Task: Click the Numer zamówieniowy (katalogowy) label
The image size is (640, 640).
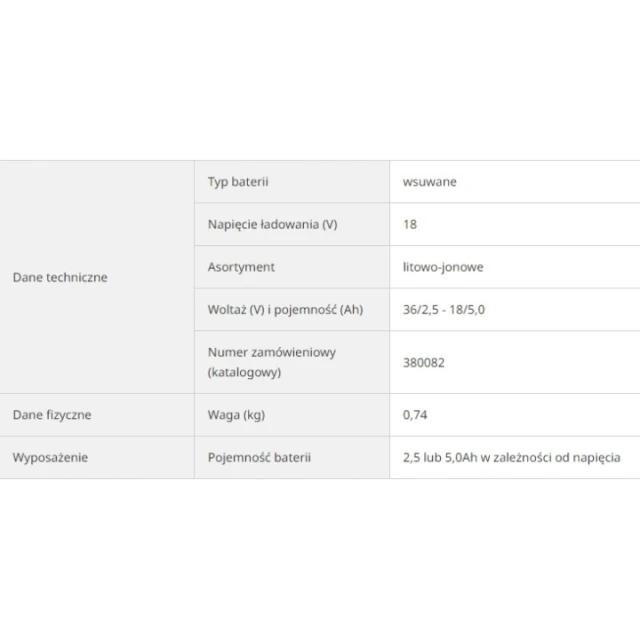Action: tap(272, 362)
